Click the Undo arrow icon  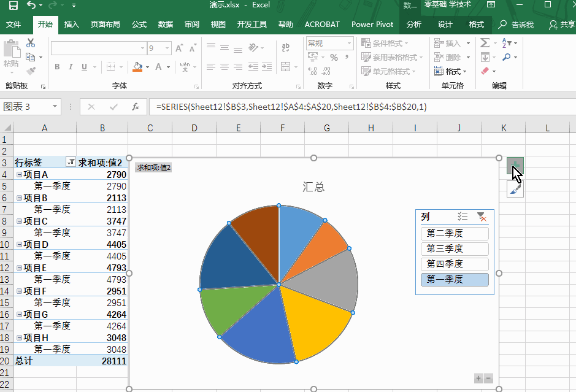[31, 5]
